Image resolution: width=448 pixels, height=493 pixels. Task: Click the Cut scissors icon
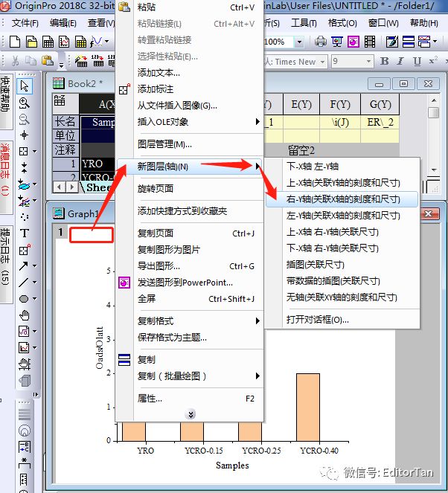[15, 61]
